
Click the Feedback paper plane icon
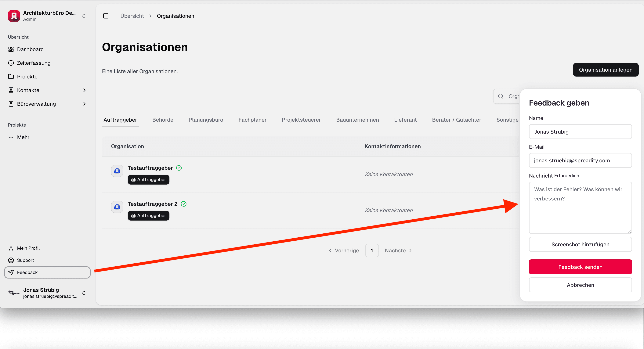[x=11, y=272]
